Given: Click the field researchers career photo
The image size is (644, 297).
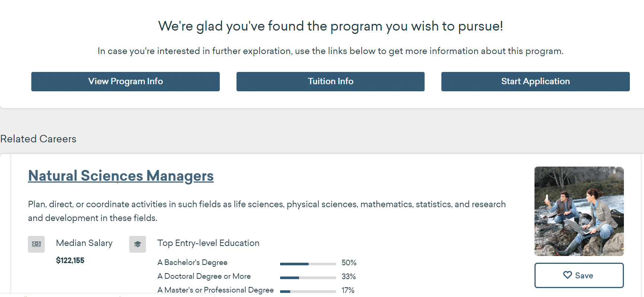Looking at the screenshot, I should click(579, 211).
